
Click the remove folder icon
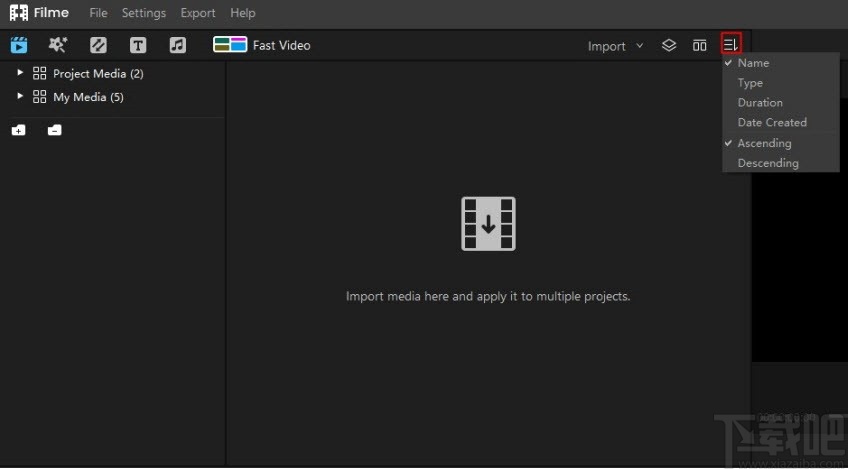(x=54, y=130)
